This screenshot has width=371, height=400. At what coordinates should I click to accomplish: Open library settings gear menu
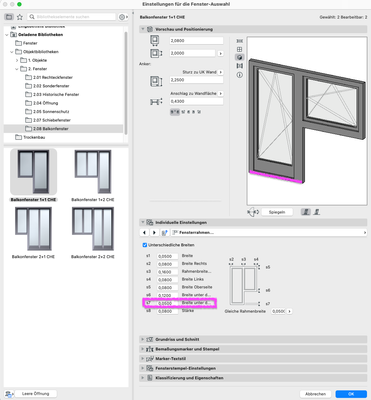click(x=123, y=17)
